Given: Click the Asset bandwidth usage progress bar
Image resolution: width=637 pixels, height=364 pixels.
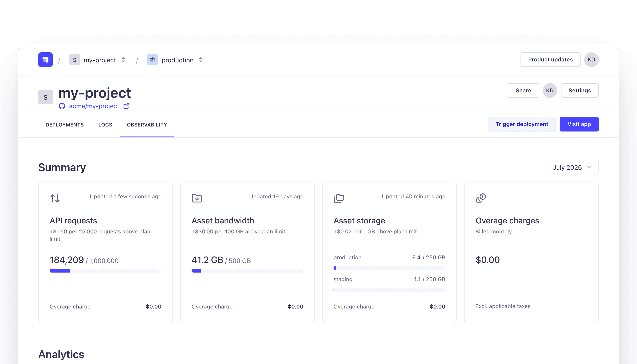Looking at the screenshot, I should pyautogui.click(x=248, y=271).
